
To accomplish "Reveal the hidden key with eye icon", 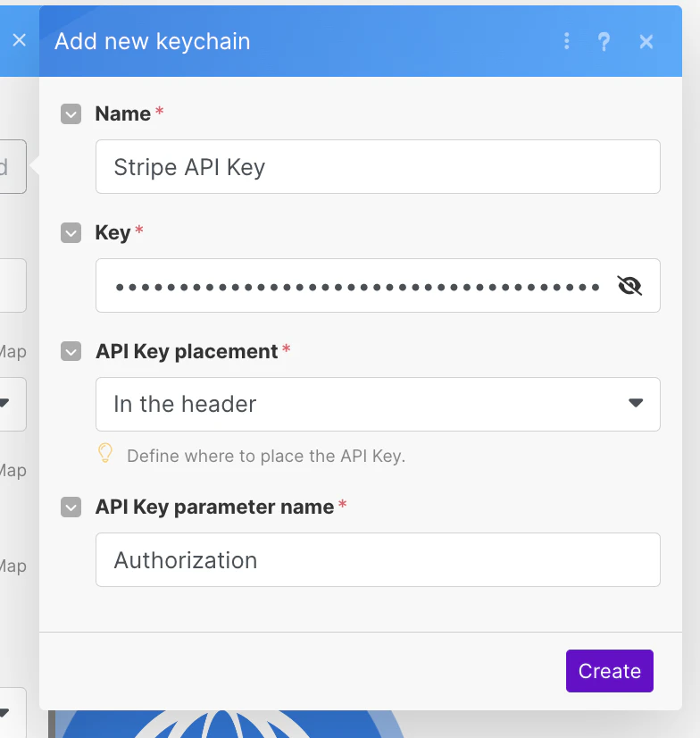I will pyautogui.click(x=629, y=285).
